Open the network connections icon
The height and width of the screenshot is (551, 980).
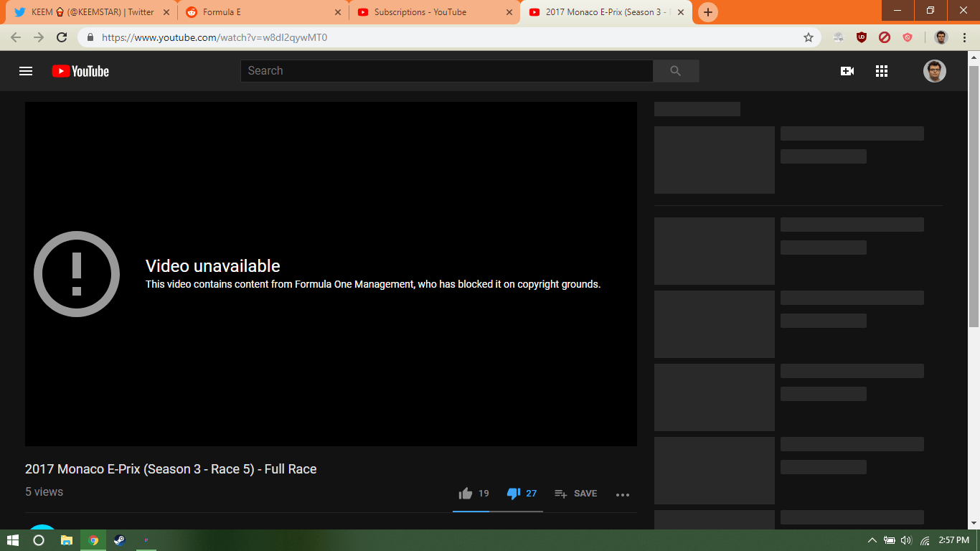coord(925,540)
